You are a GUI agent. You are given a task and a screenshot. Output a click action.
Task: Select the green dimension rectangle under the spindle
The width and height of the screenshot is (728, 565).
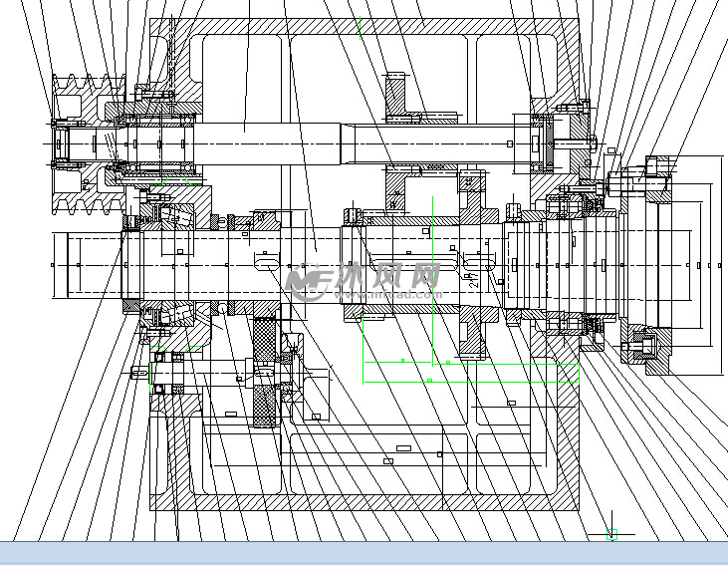click(470, 351)
